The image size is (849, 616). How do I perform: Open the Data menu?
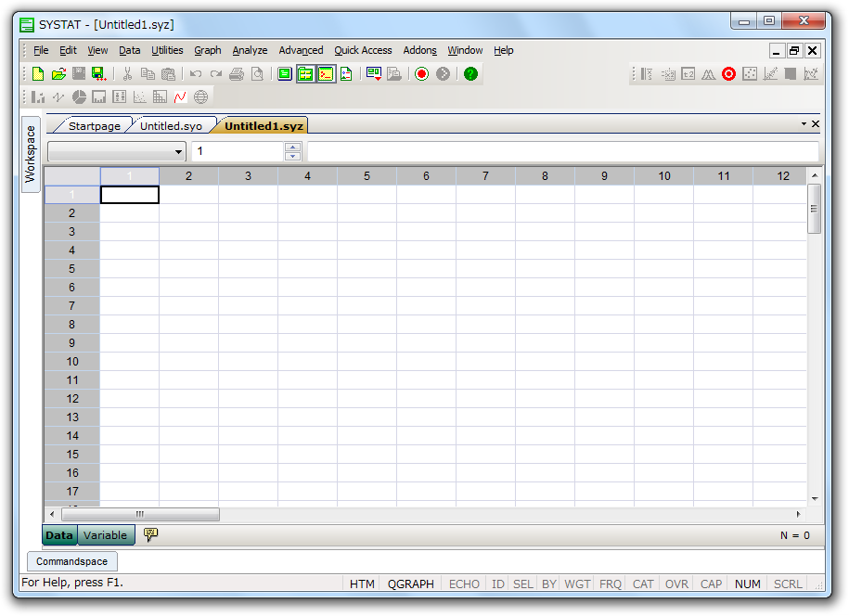tap(129, 50)
